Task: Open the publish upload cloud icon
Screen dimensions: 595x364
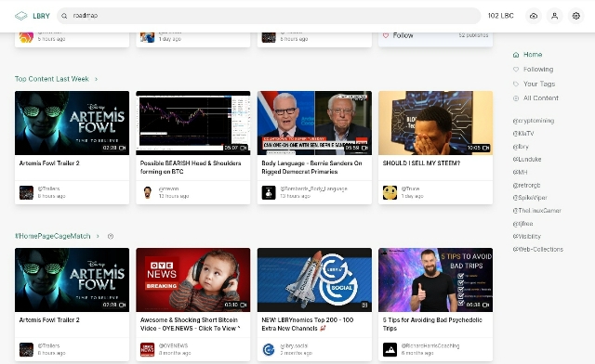Action: tap(534, 16)
